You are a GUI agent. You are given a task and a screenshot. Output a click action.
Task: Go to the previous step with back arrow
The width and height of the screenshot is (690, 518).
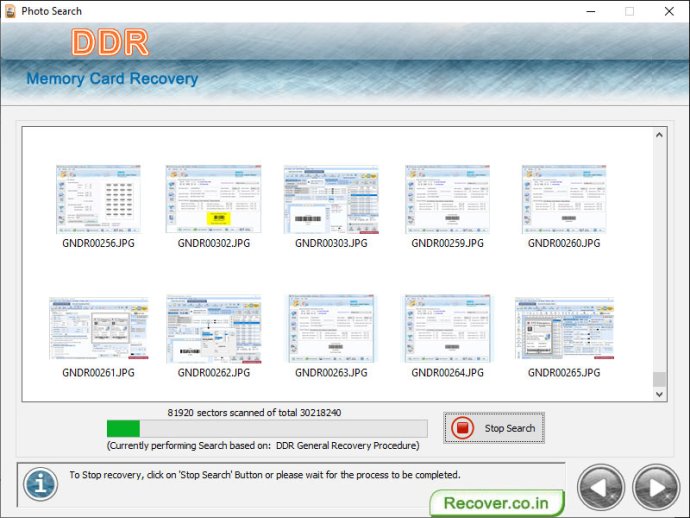tap(601, 488)
